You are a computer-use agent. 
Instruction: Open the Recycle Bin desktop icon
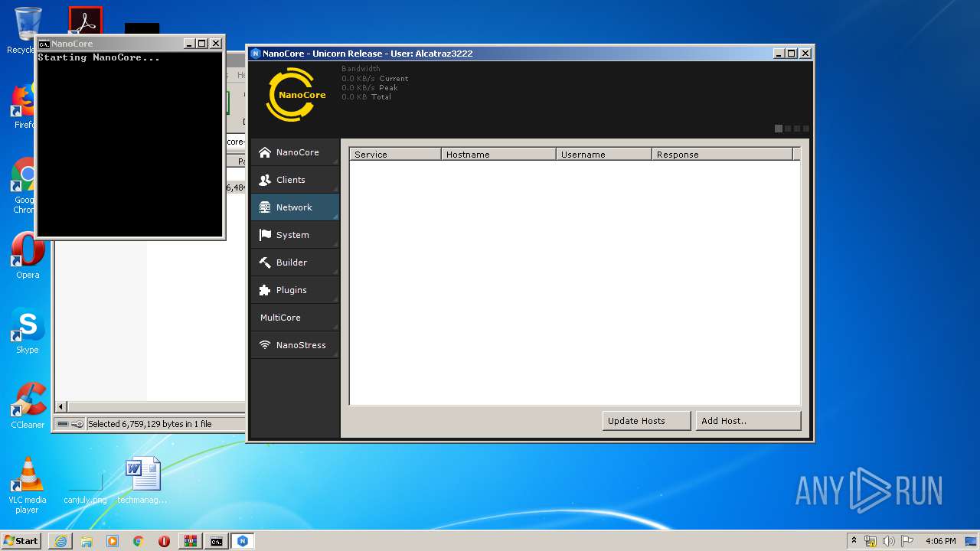pos(27,31)
